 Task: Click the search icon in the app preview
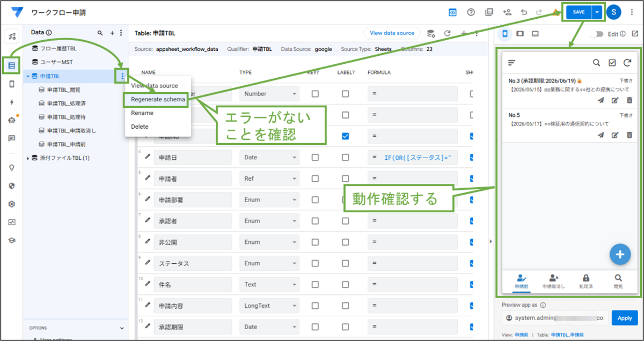tap(596, 63)
